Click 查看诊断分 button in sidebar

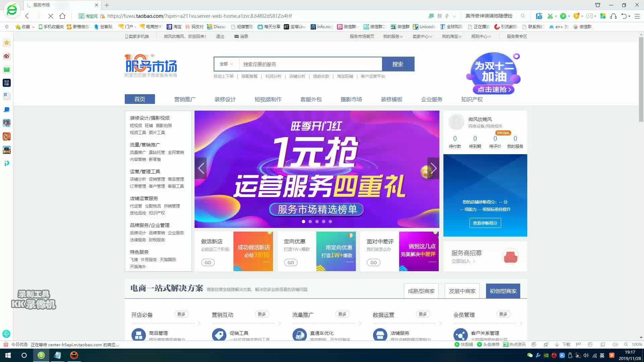pos(485,223)
